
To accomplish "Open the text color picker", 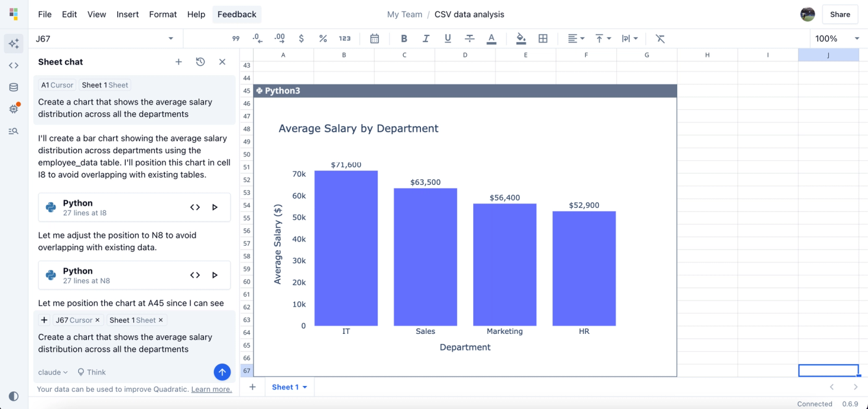I will (x=491, y=38).
